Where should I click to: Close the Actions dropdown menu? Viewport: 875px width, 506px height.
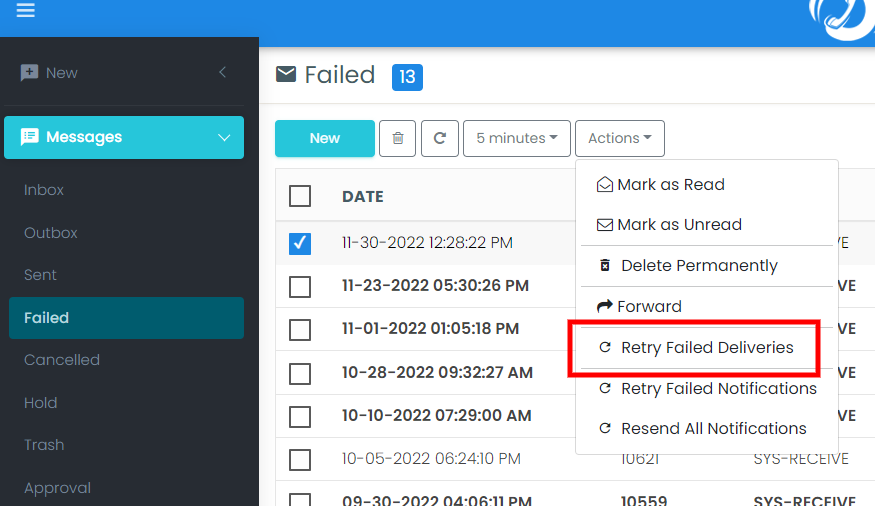pos(620,138)
